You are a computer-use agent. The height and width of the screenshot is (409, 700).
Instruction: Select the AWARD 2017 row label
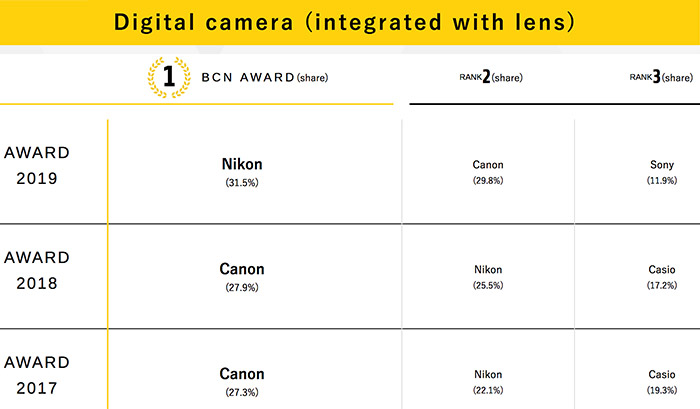pyautogui.click(x=37, y=375)
